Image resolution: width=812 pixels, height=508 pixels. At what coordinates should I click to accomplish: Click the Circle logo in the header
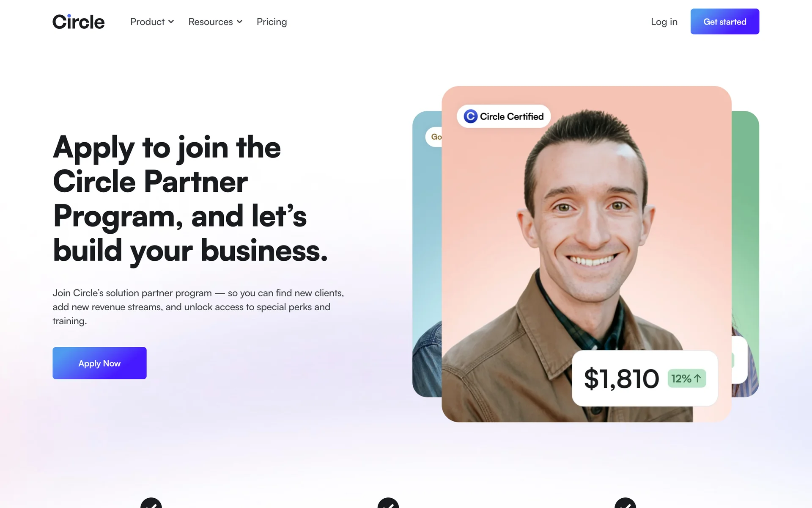point(78,22)
